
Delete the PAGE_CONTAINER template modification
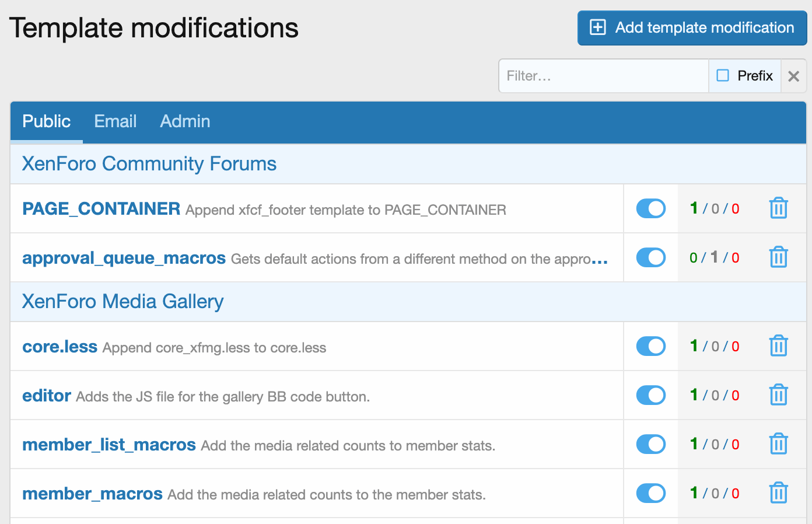coord(778,208)
